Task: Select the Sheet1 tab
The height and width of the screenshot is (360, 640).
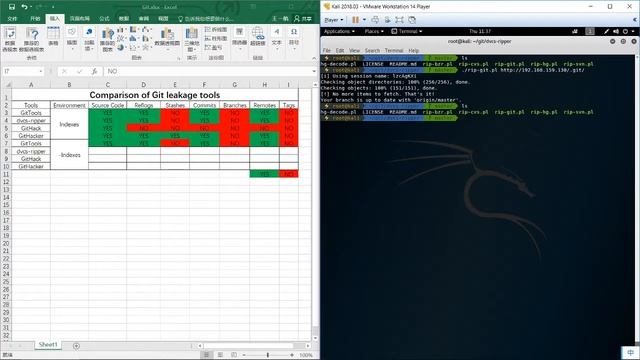Action: pos(48,345)
